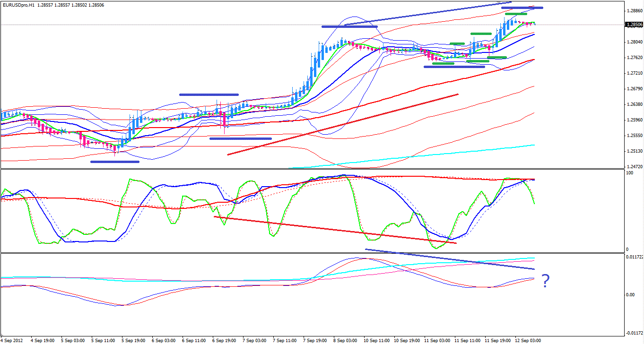The height and width of the screenshot is (344, 644).
Task: Click the 100 level on the oscillator scale
Action: (x=629, y=173)
